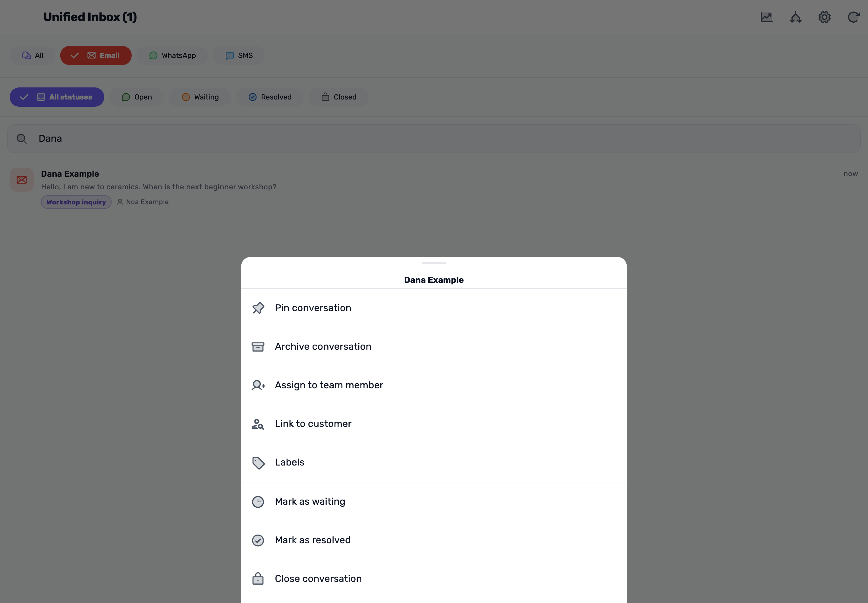Click the Noa Example assignee
The image size is (868, 603).
[143, 202]
